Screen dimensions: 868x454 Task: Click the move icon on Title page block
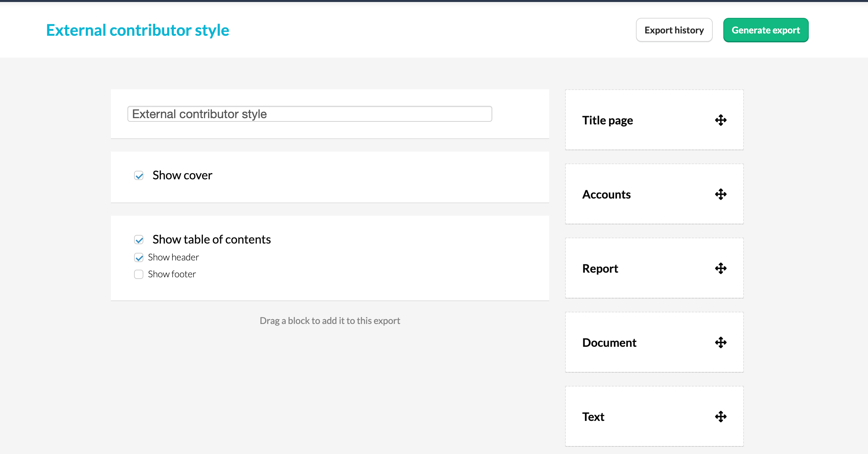point(721,120)
